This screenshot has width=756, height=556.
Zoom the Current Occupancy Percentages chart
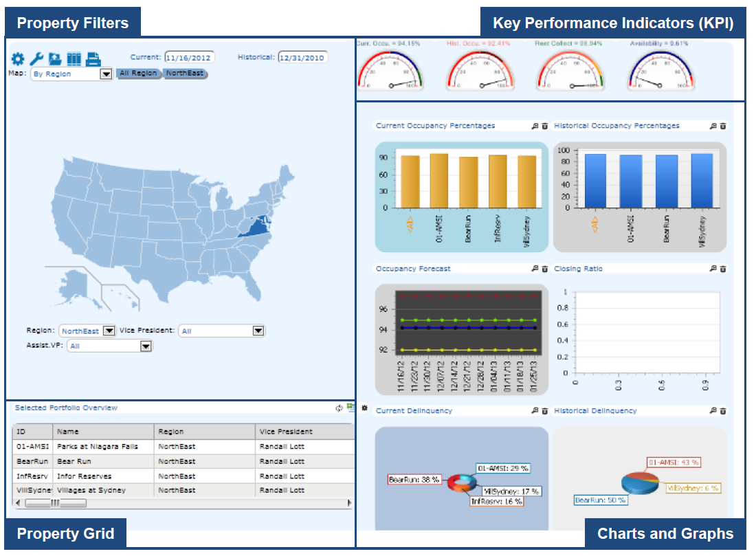[x=533, y=126]
